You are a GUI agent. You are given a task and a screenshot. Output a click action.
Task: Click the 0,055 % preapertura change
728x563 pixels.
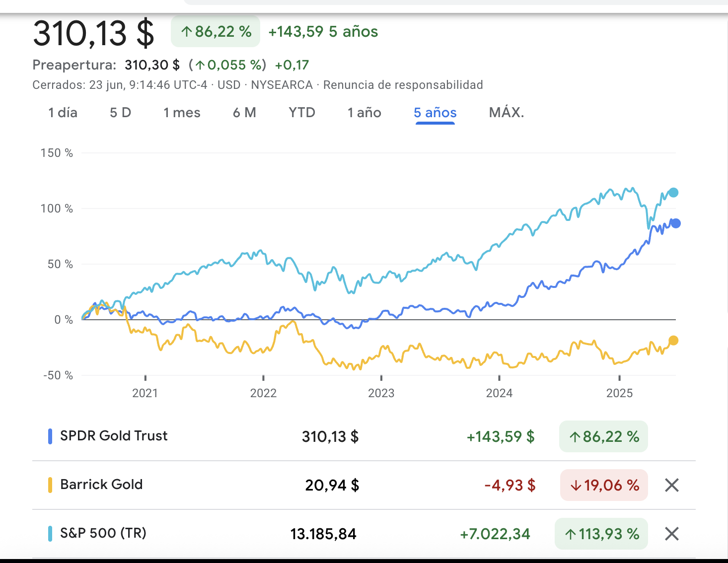[x=227, y=65]
